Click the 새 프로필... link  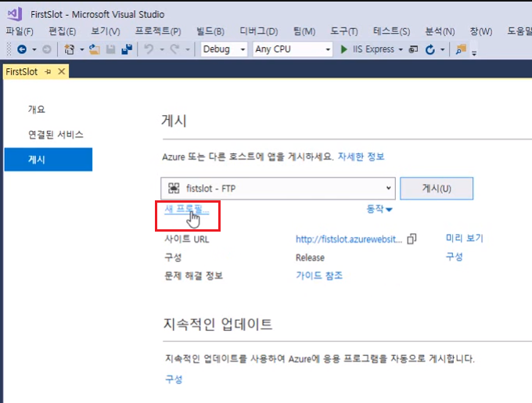[x=187, y=209]
